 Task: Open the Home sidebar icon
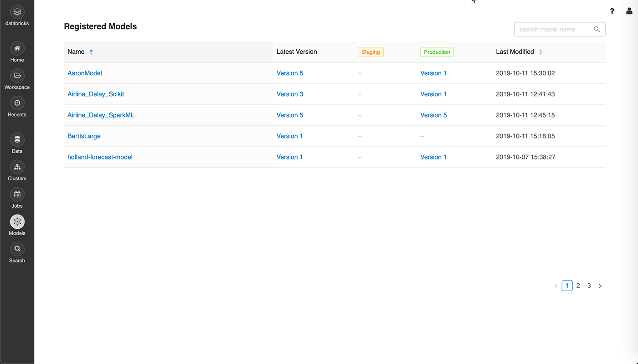[17, 48]
